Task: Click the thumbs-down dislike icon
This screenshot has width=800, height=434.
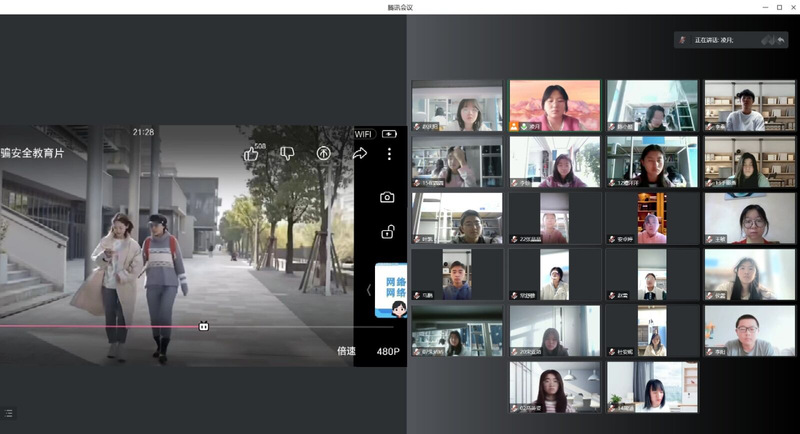Action: pyautogui.click(x=287, y=154)
